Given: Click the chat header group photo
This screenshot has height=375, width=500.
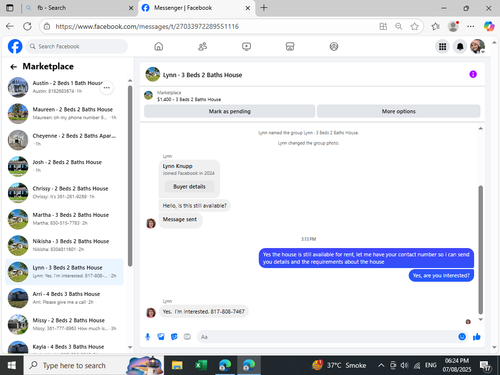Looking at the screenshot, I should point(153,74).
